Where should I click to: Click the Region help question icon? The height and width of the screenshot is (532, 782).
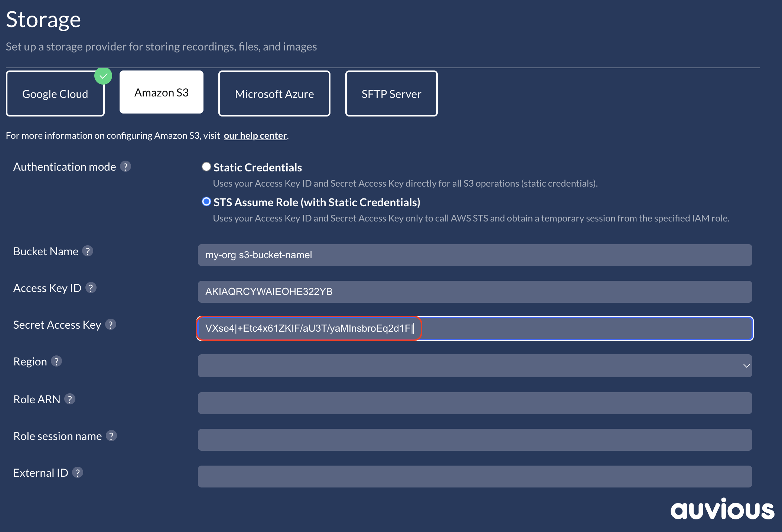click(56, 361)
